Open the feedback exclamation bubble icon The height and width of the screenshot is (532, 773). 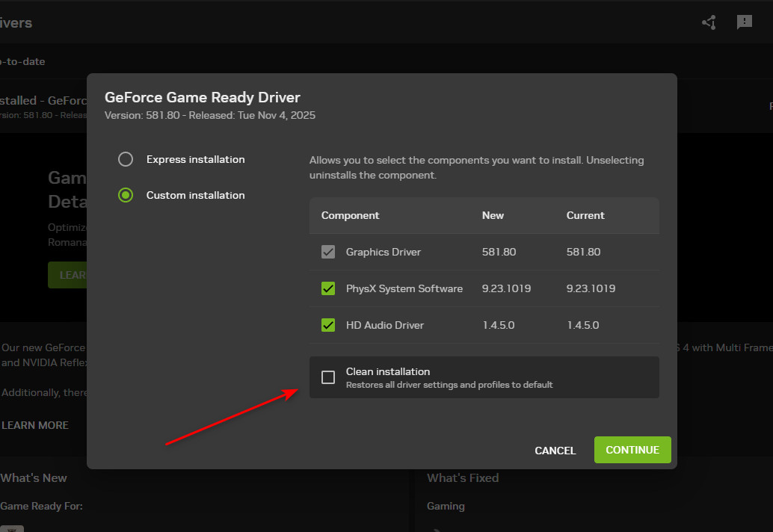pos(744,22)
